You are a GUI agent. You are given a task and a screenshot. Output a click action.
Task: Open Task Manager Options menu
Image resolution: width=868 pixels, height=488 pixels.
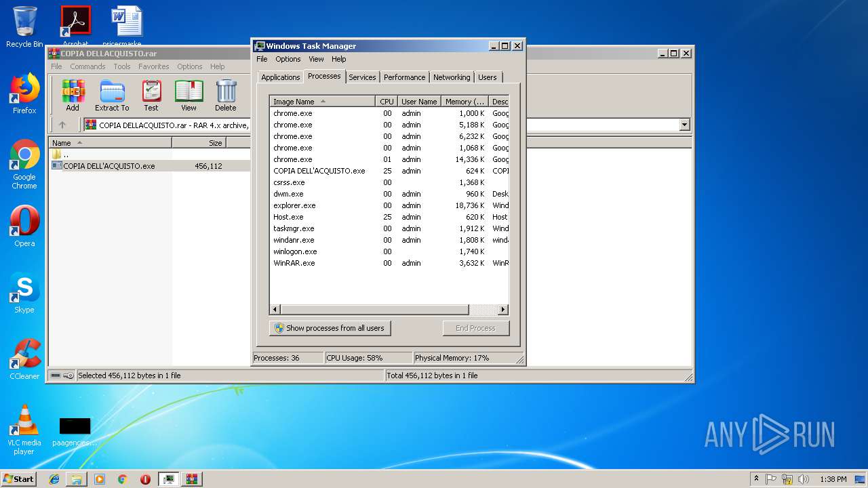(288, 59)
